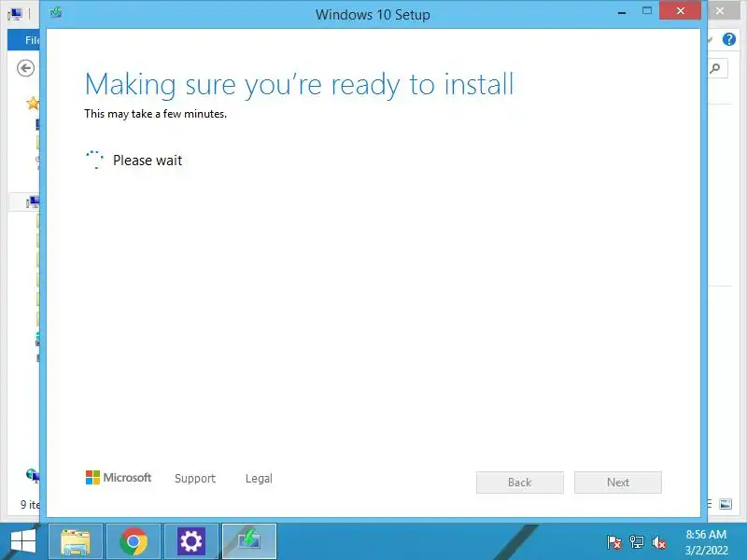Maximize the Windows 10 Setup window
The height and width of the screenshot is (560, 747).
[x=646, y=10]
